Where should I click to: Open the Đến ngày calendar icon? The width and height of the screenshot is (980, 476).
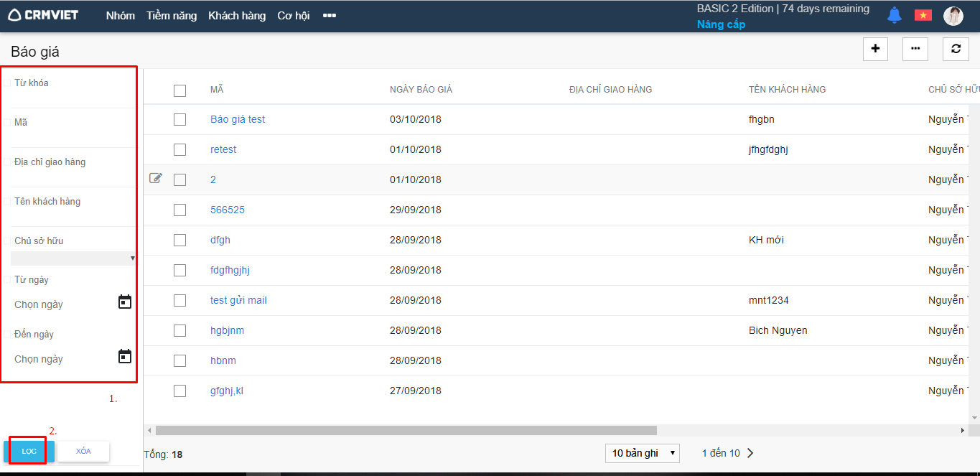(125, 357)
